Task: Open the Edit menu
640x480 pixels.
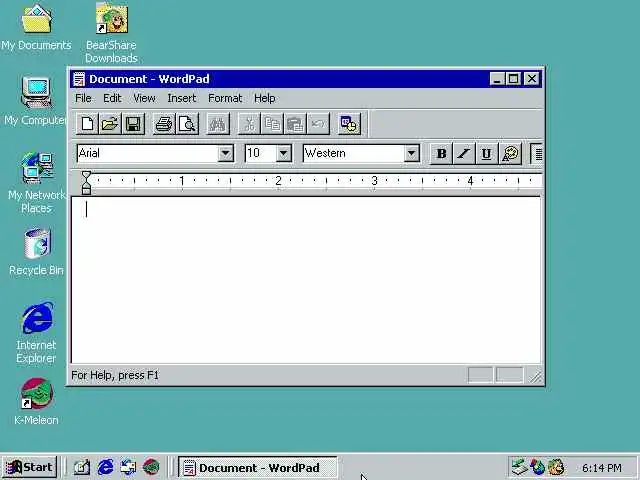Action: point(112,98)
